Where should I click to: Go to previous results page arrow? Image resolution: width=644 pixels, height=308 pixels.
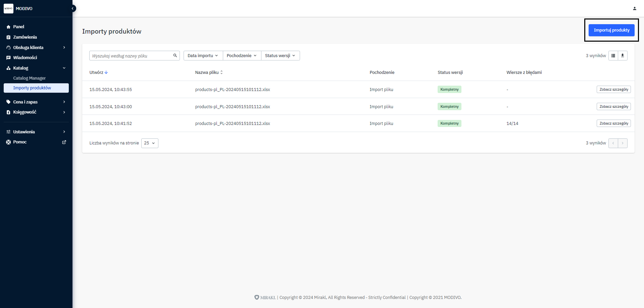[x=613, y=143]
